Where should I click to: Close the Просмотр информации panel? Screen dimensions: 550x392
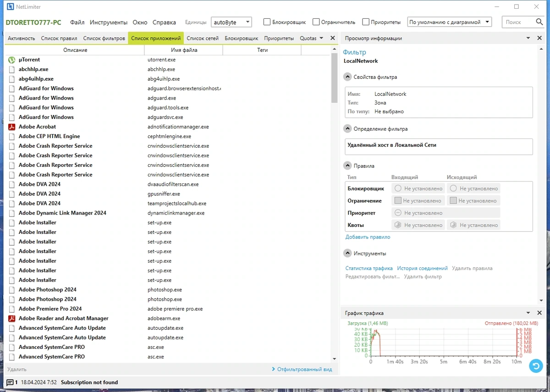539,38
